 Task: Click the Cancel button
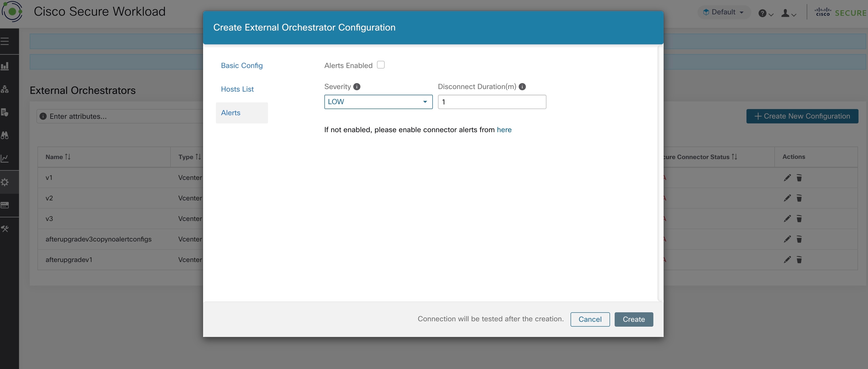point(590,319)
